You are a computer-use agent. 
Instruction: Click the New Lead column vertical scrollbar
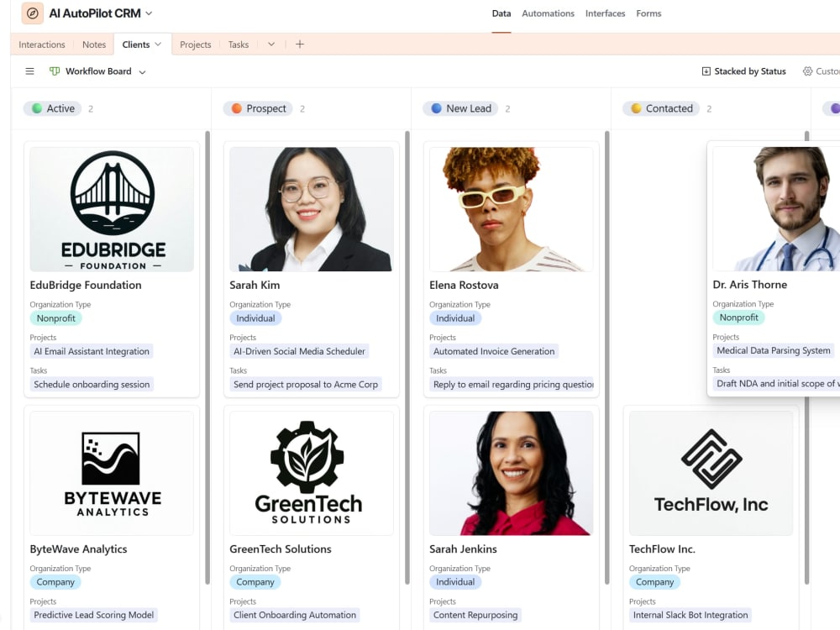[607, 357]
